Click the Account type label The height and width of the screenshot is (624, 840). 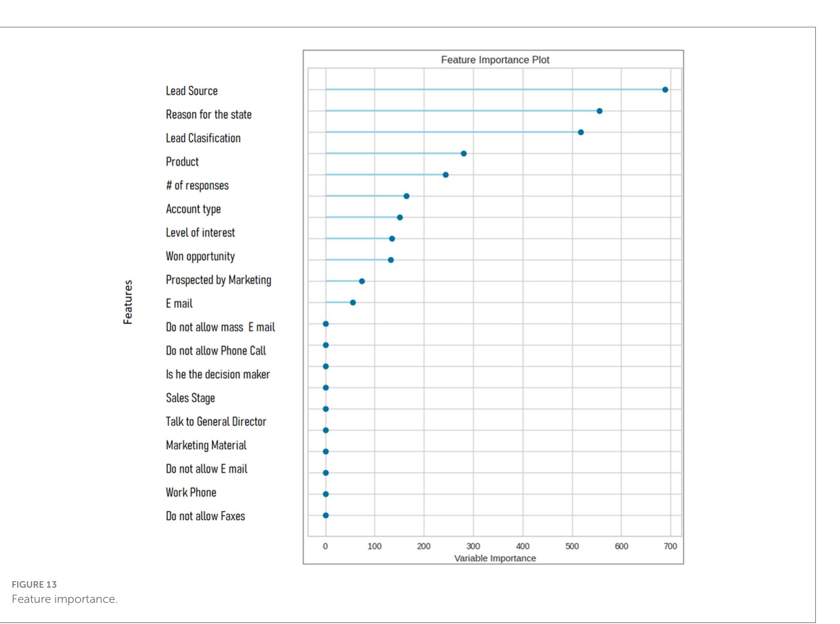(194, 209)
